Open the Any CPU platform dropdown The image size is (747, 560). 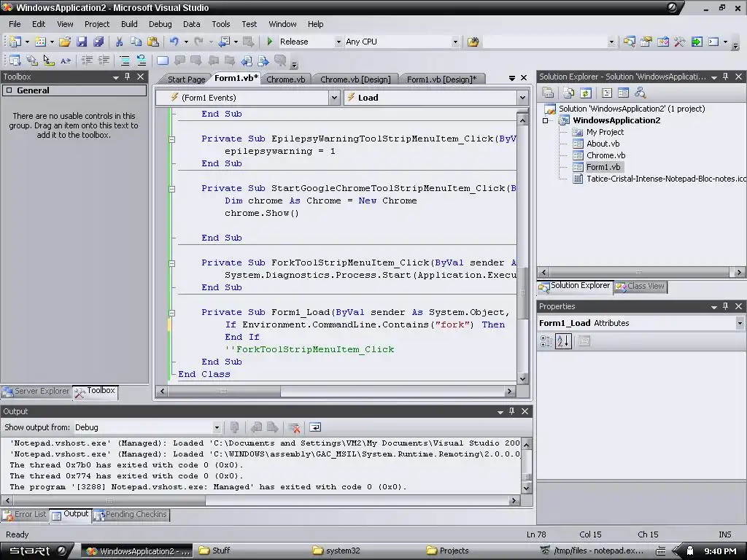click(455, 42)
